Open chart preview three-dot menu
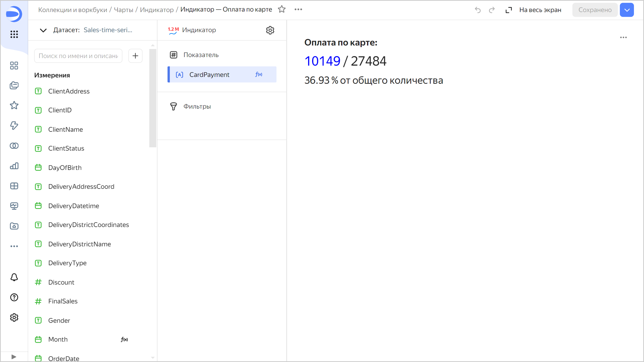 (623, 37)
